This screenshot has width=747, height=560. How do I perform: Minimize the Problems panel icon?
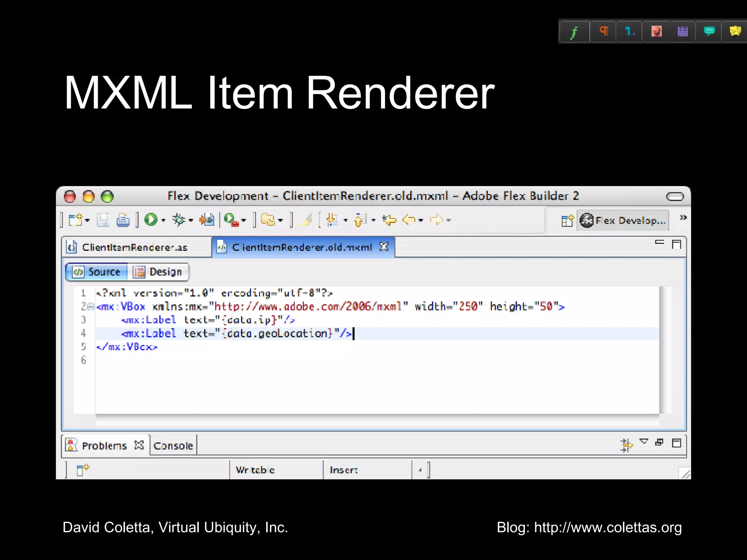tap(659, 442)
